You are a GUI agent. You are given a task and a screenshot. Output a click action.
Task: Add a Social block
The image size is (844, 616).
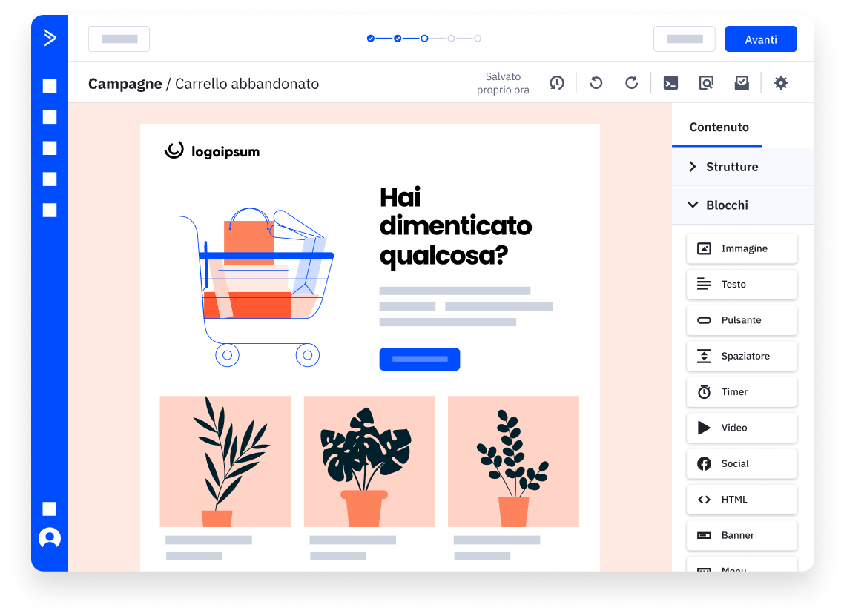[x=742, y=464]
